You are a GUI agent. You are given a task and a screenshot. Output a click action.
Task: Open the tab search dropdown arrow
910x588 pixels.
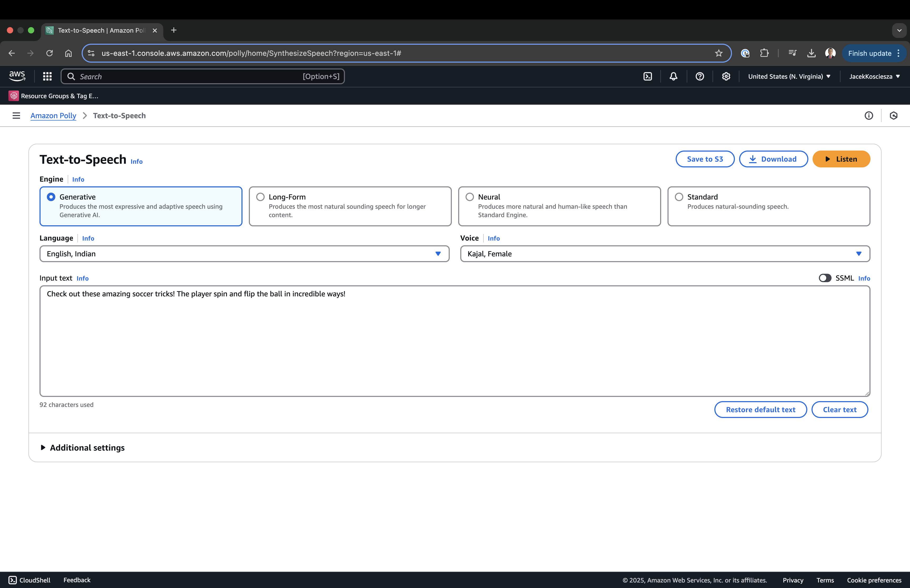899,31
